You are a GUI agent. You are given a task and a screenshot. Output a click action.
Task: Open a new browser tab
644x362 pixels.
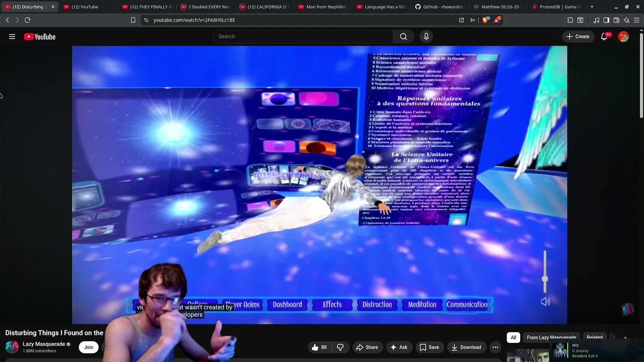(592, 7)
